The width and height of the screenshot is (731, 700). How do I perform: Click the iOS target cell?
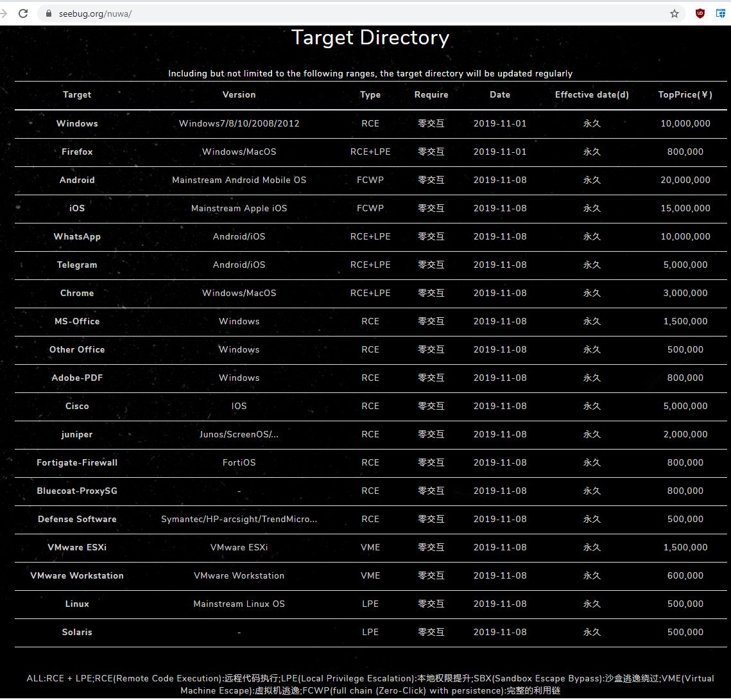coord(77,209)
